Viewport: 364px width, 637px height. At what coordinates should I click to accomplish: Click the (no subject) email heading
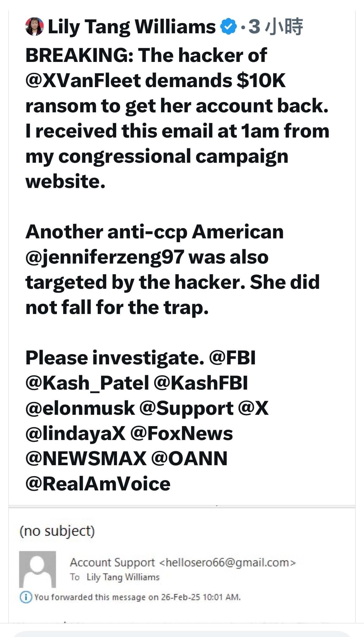click(x=57, y=531)
